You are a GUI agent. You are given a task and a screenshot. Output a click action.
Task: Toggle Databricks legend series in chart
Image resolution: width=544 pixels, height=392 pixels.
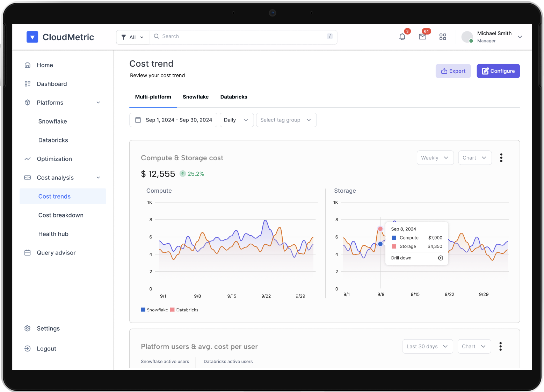pyautogui.click(x=184, y=310)
